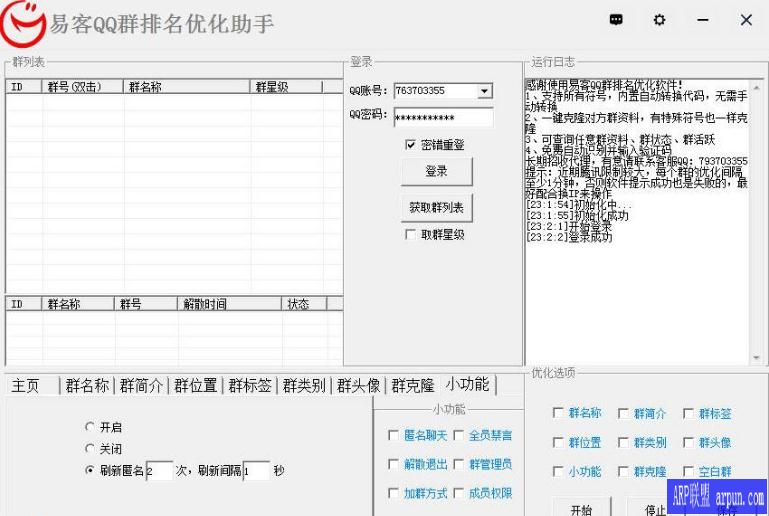Enable the 群管理员 checkbox
Screen dimensions: 769x516
[x=459, y=464]
